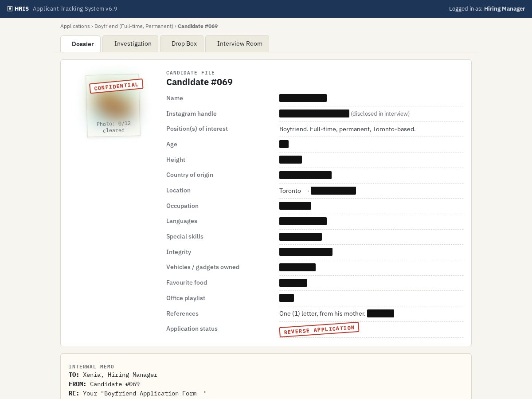Click the TO: Xenia, Hiring Manager line

(113, 375)
